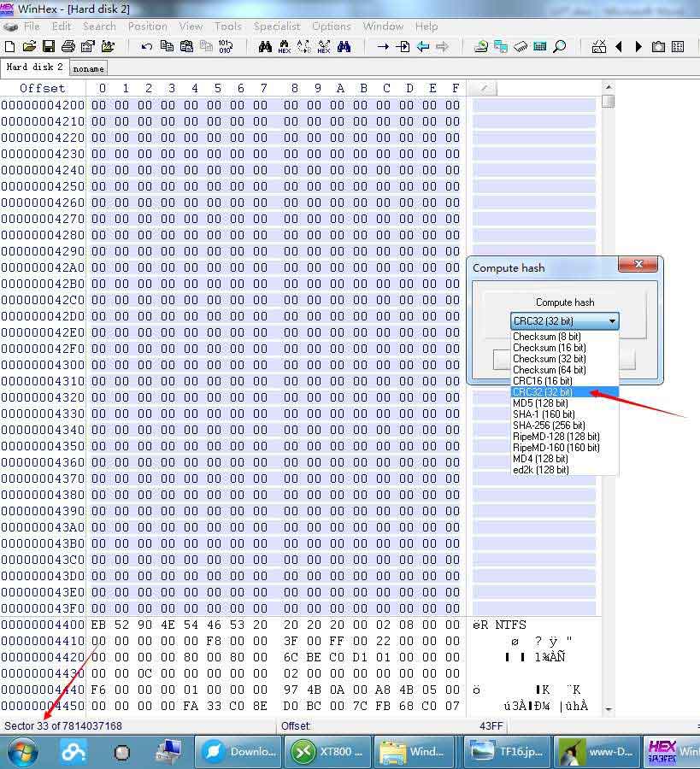700x769 pixels.
Task: Navigate back using the blue left arrow
Action: click(x=423, y=47)
